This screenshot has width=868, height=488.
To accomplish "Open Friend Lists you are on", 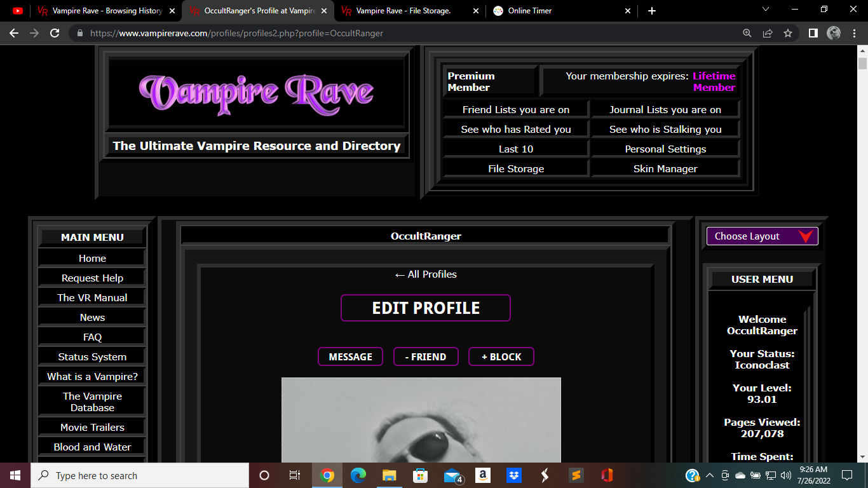I will click(516, 109).
